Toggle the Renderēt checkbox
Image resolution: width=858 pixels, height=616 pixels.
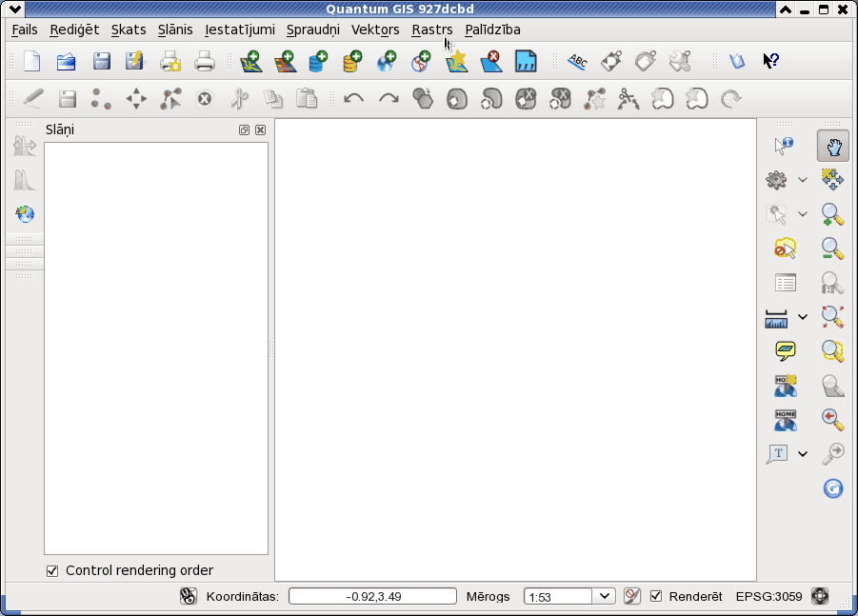point(656,596)
